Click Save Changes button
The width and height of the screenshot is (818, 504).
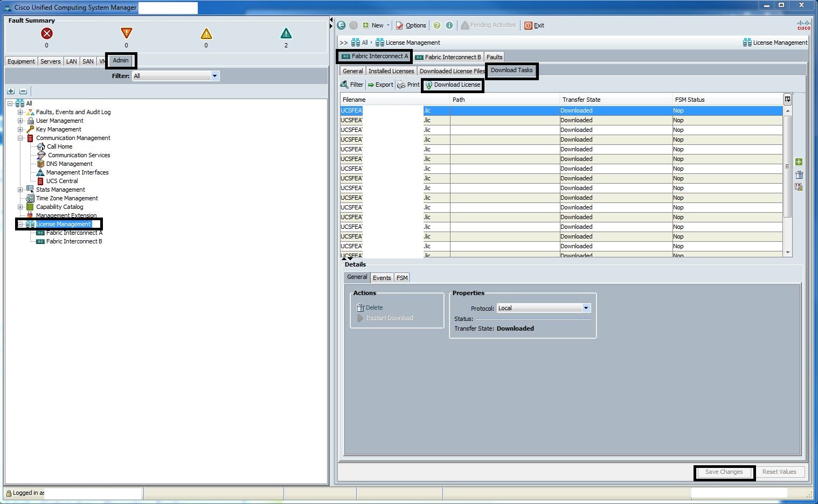(724, 472)
